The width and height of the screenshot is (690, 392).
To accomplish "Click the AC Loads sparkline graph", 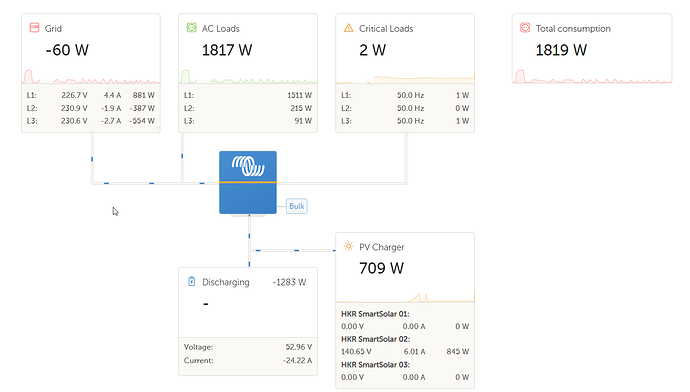I will coord(248,77).
